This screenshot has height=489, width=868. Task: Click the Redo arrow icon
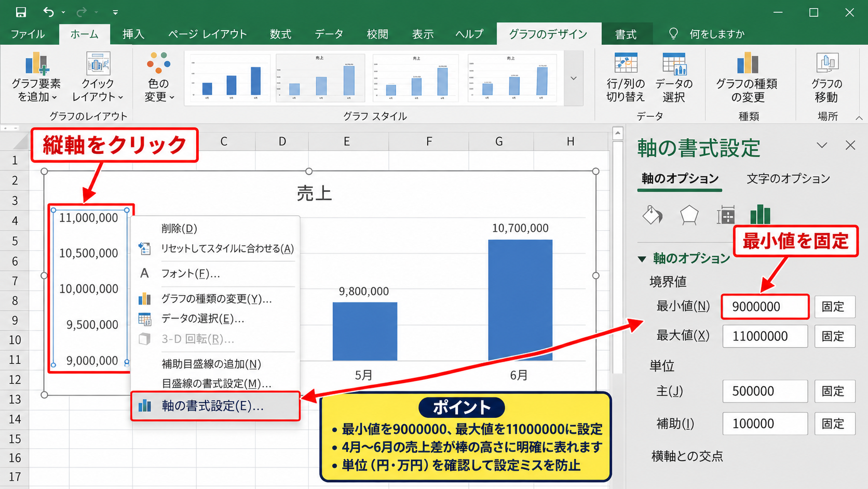82,11
